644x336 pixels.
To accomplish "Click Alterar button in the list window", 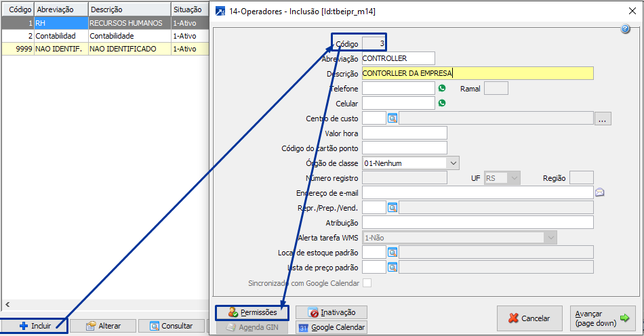I will [103, 326].
